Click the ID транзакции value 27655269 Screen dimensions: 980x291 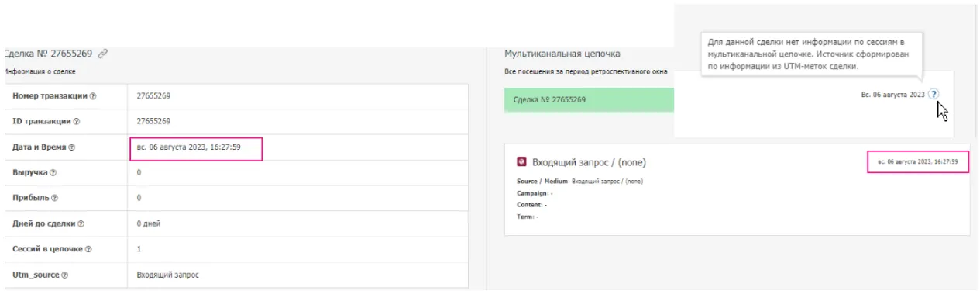[x=153, y=122]
